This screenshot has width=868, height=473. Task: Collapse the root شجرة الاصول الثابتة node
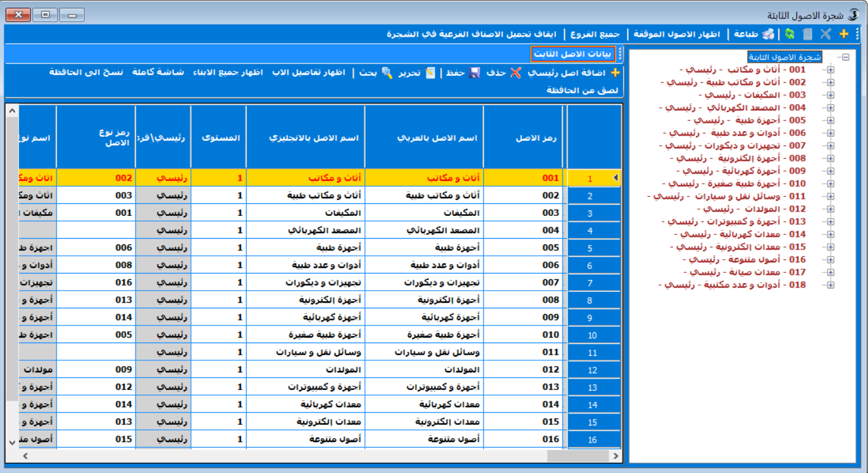click(x=846, y=57)
